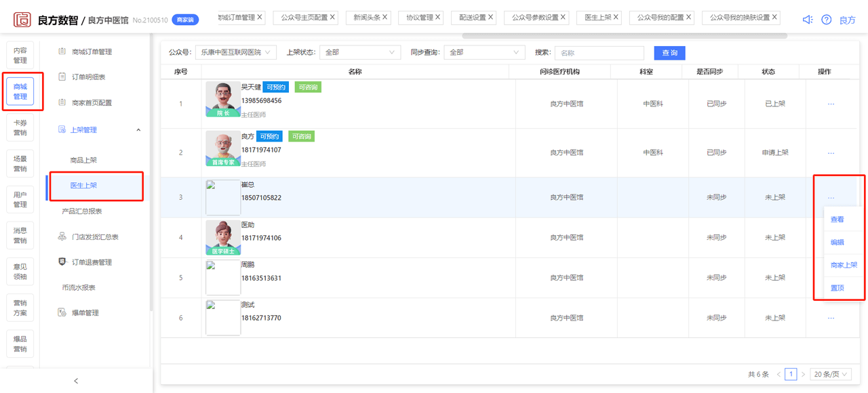
Task: Open 营销方案 in the left navigation
Action: pyautogui.click(x=20, y=308)
